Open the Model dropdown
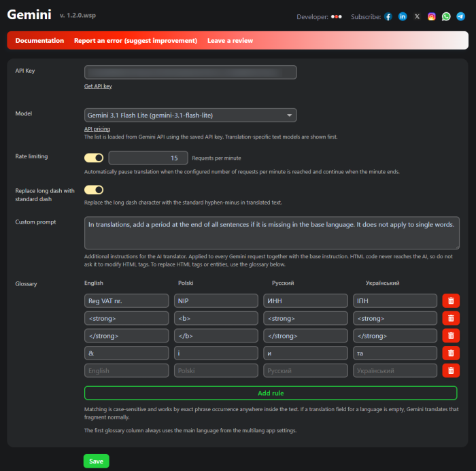The height and width of the screenshot is (471, 476). tap(190, 116)
